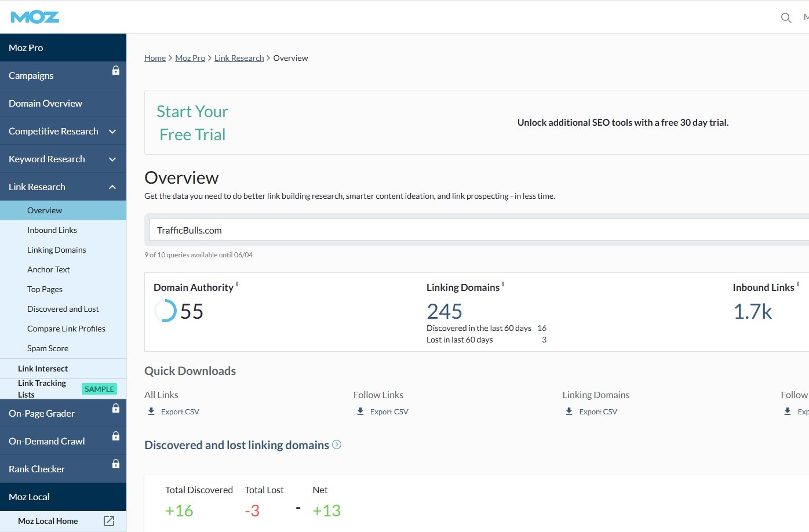Image resolution: width=809 pixels, height=532 pixels.
Task: Open Moz Pro in the sidebar
Action: point(63,48)
